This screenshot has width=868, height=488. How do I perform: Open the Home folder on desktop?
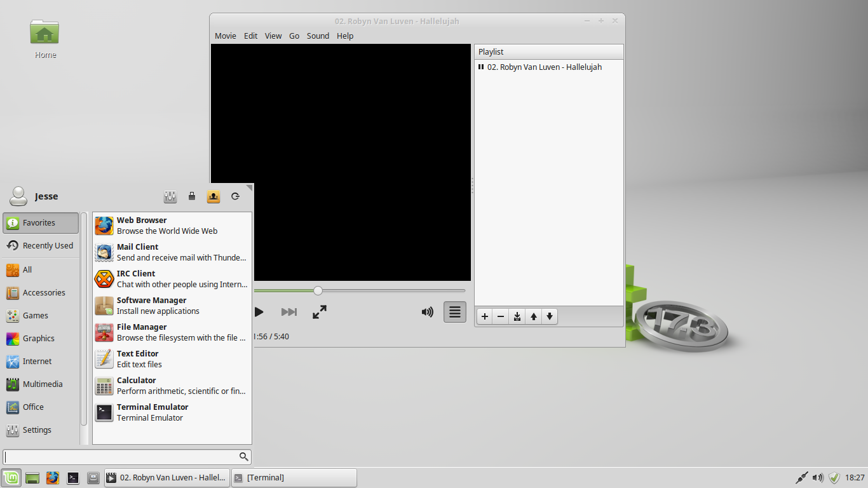point(44,39)
